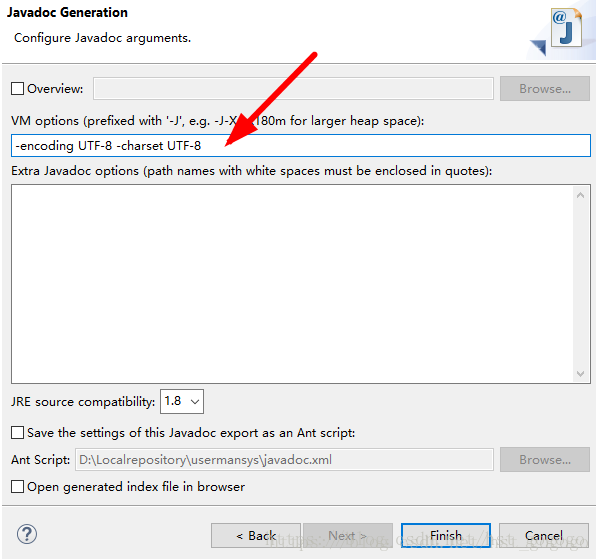Click the Extra Javadoc options label
The image size is (596, 559).
(x=252, y=171)
